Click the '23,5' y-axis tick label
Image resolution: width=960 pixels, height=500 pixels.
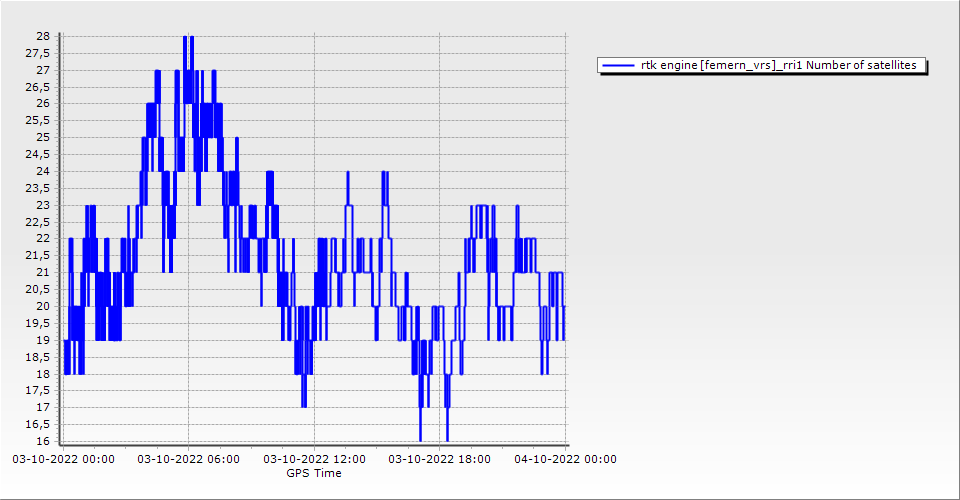click(38, 188)
